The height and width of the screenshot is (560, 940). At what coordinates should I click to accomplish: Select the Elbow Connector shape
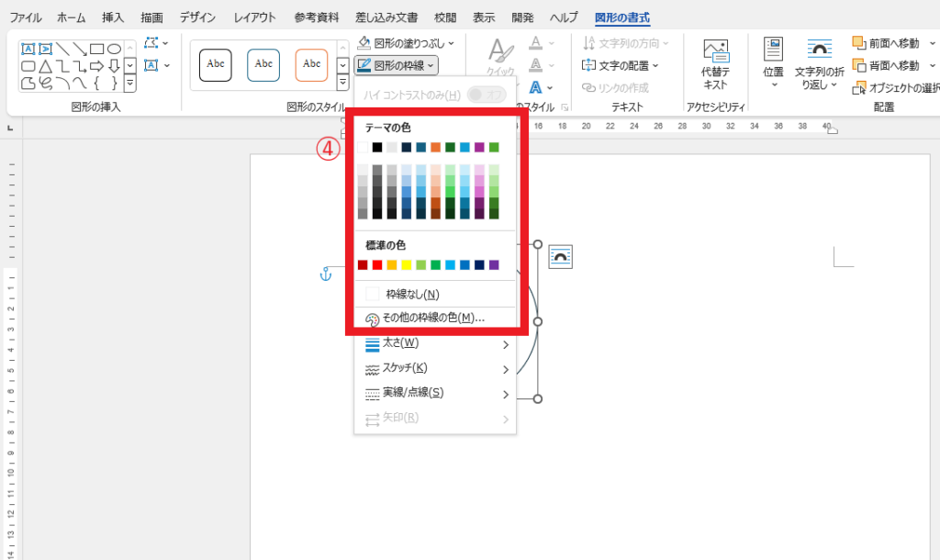pyautogui.click(x=62, y=66)
